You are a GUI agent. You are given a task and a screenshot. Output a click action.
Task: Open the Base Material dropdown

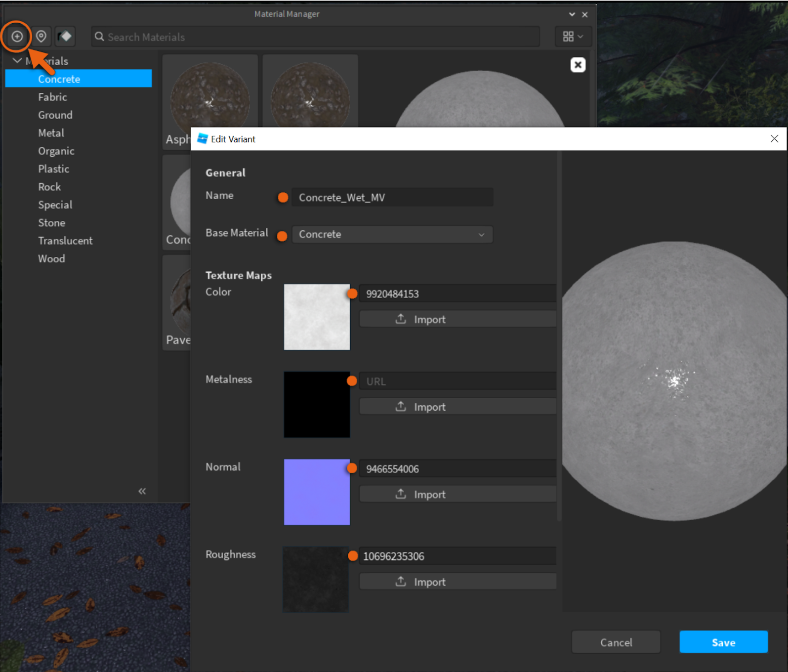click(392, 234)
